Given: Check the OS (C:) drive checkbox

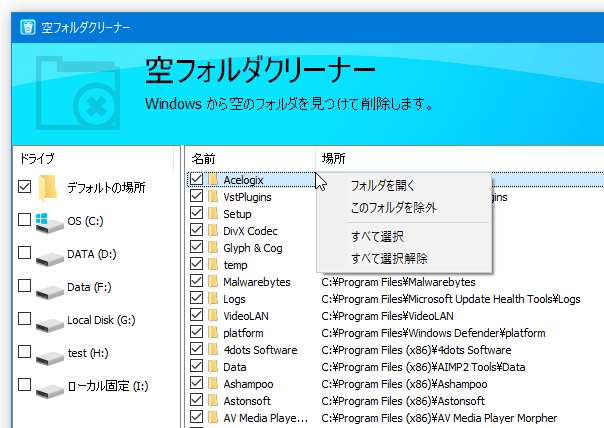Looking at the screenshot, I should tap(25, 220).
